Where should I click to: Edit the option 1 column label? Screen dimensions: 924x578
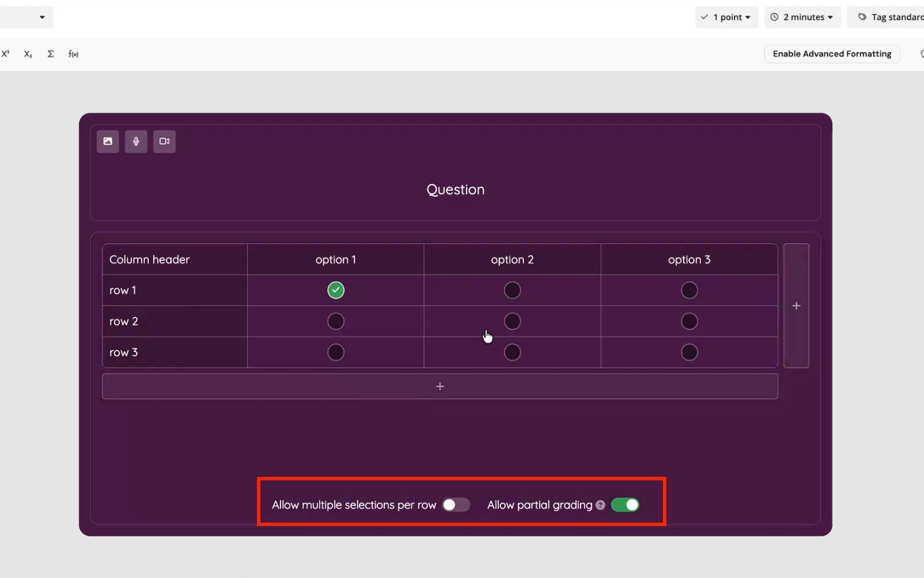[336, 260]
